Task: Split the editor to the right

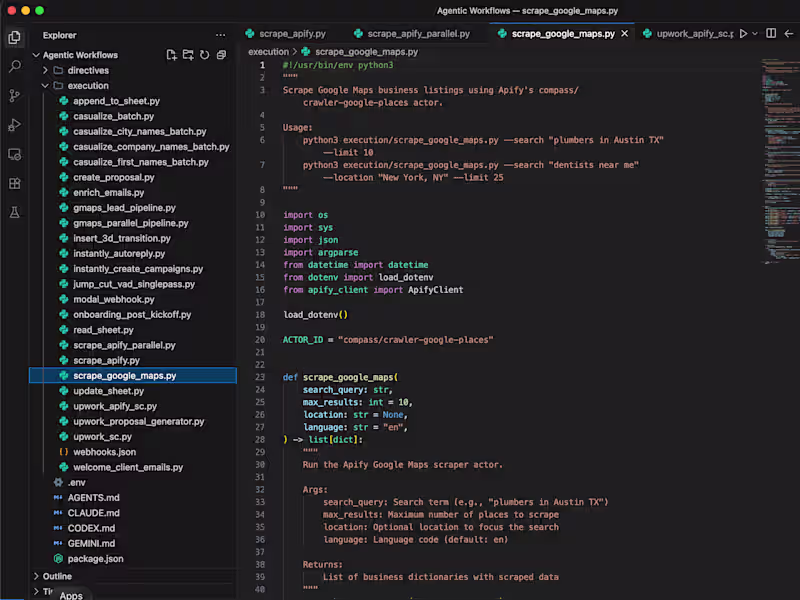Action: [771, 34]
